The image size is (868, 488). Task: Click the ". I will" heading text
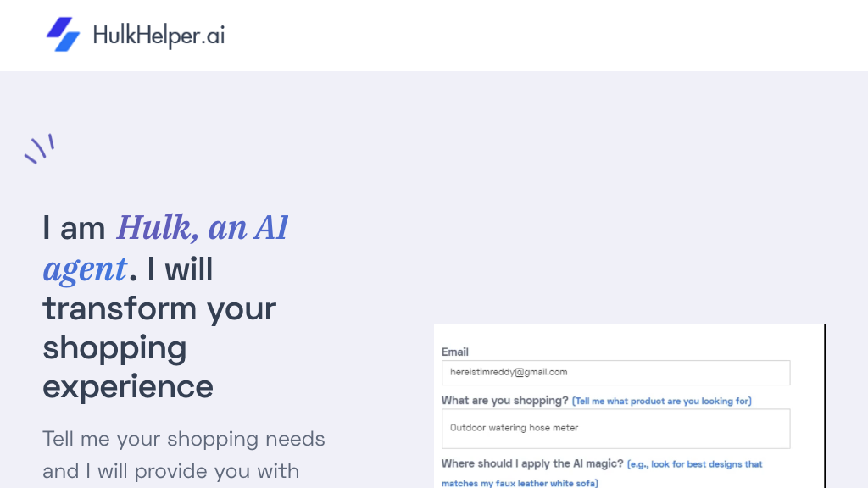click(x=172, y=269)
